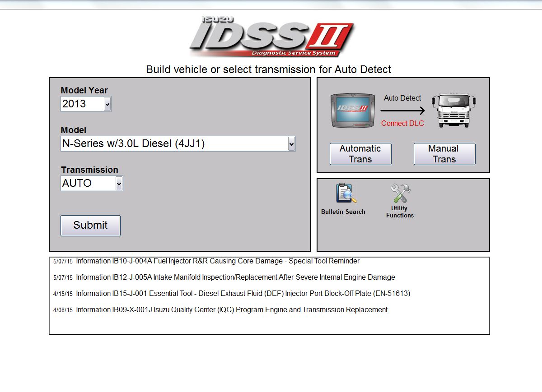Open the Utility Functions wrench icon

(x=400, y=193)
